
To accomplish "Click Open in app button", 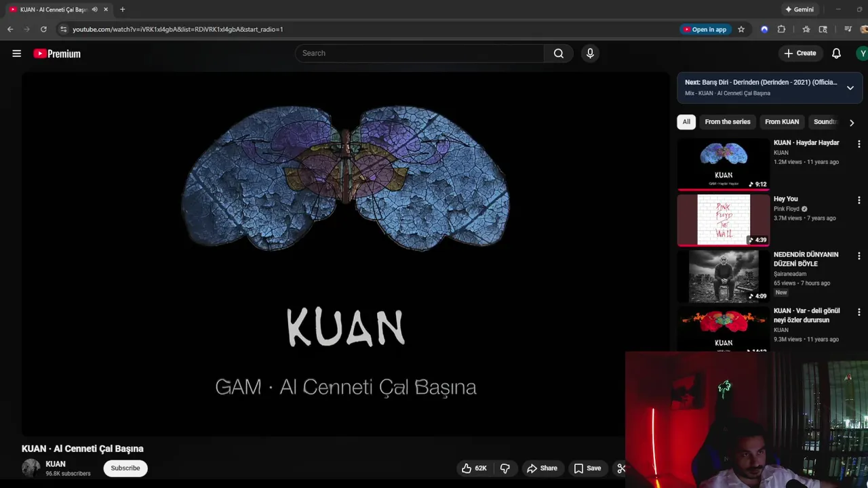I will tap(705, 29).
